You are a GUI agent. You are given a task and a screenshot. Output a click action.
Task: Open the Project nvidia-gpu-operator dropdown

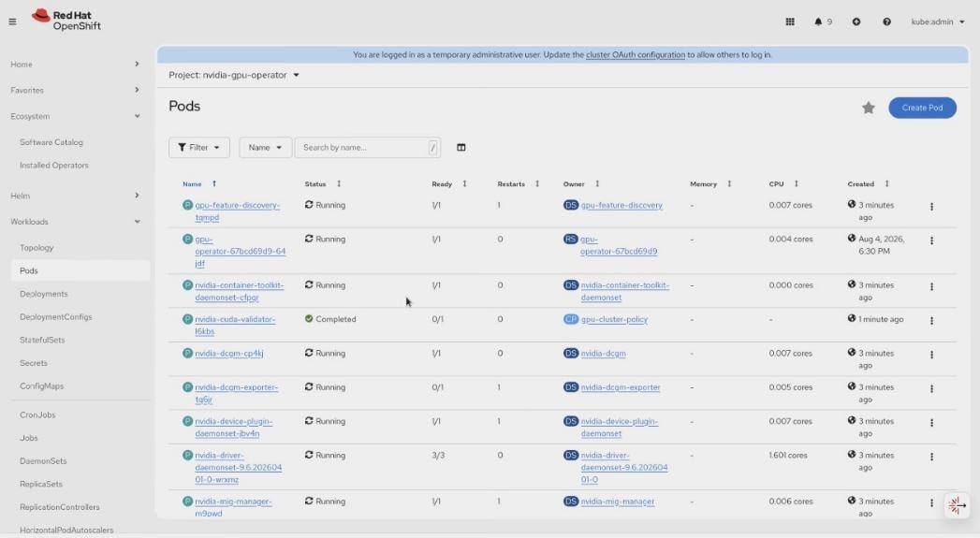tap(234, 75)
